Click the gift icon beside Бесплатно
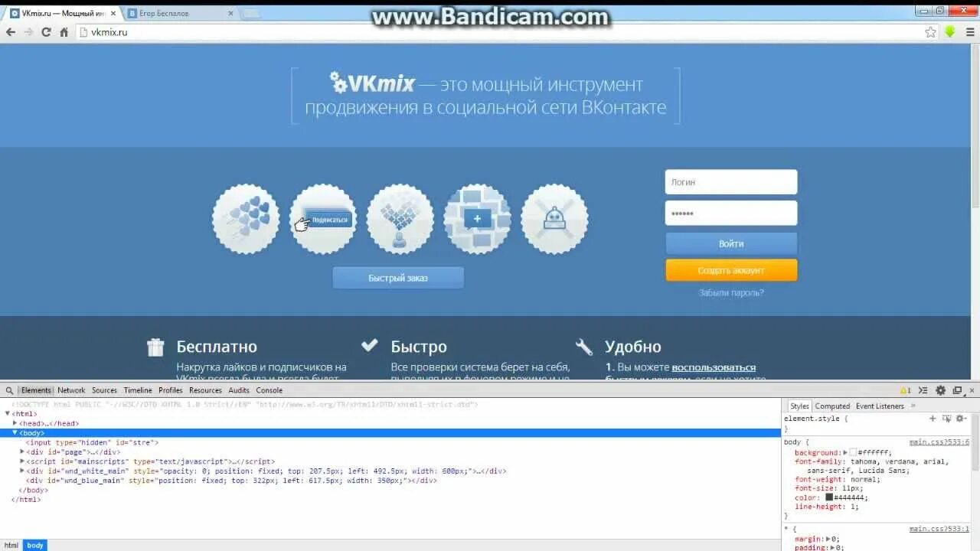This screenshot has width=980, height=551. pos(155,347)
